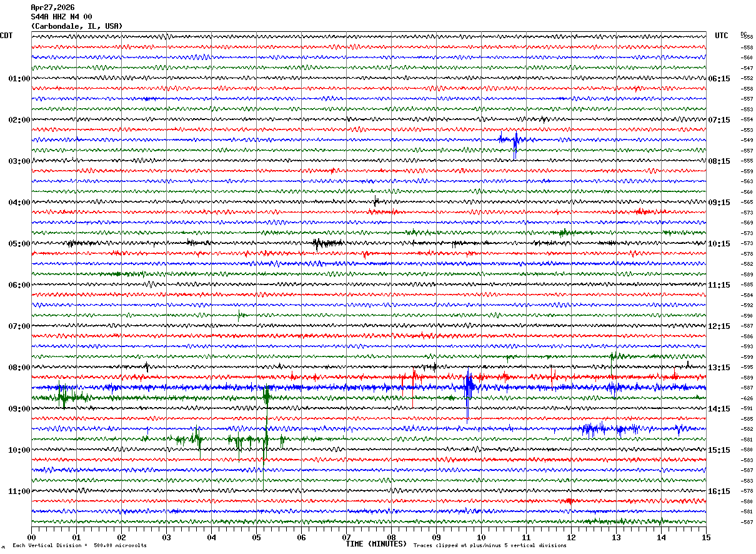This screenshot has height=554, width=756.
Task: Click the Carbondale, IL, USA location text
Action: click(x=76, y=26)
